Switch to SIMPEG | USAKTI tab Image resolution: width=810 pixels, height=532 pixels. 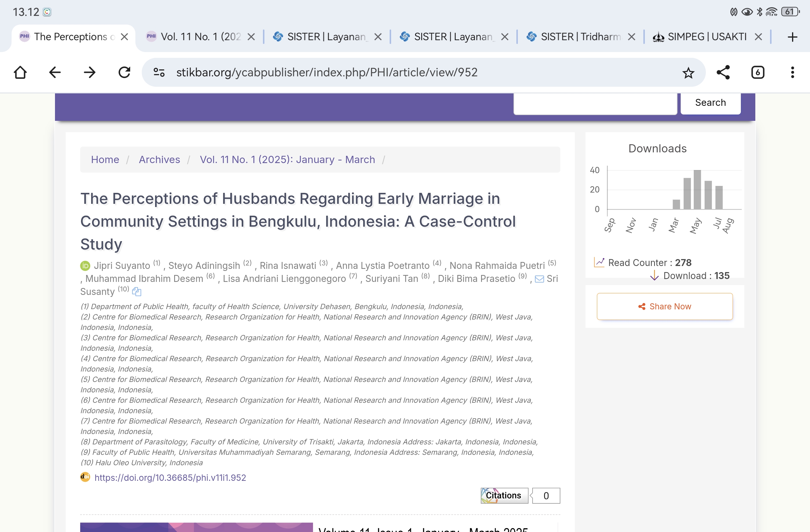click(707, 37)
